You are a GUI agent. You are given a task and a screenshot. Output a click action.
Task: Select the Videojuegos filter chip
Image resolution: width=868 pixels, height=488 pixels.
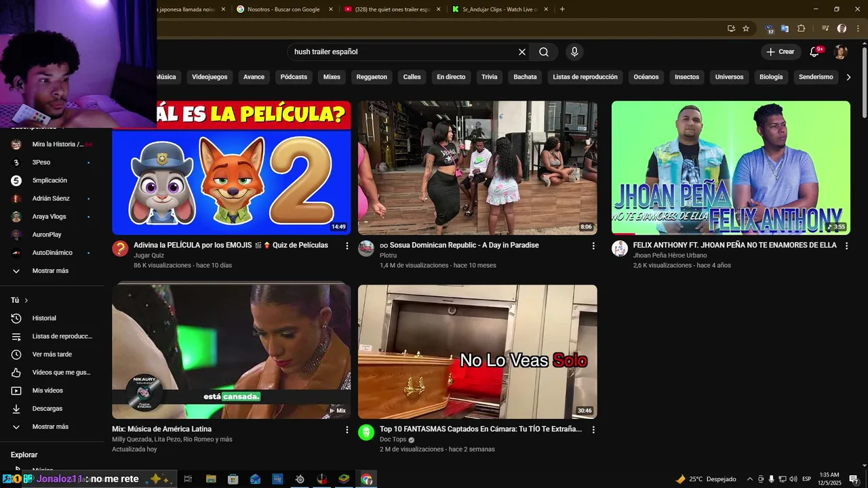click(x=210, y=77)
